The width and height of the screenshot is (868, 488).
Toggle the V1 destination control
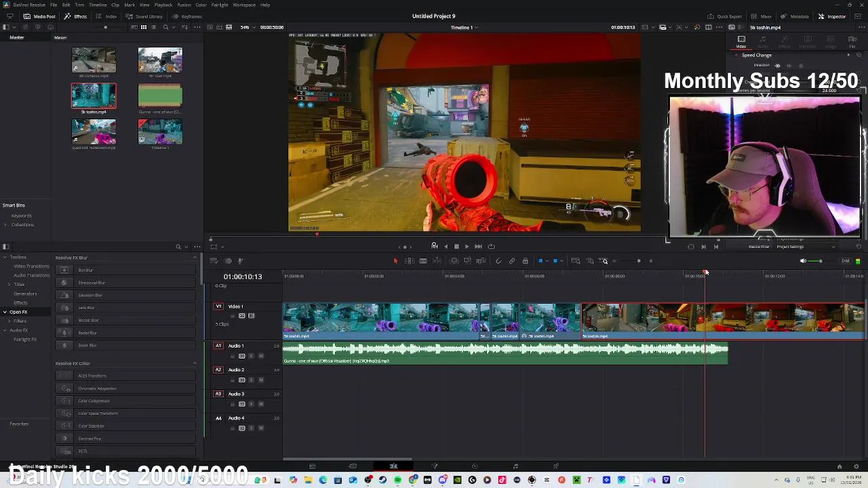tap(218, 306)
